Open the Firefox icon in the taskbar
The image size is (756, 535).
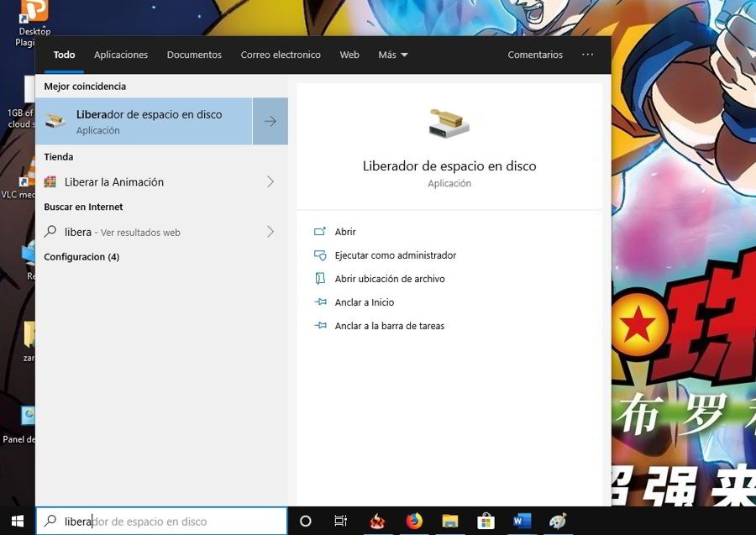414,521
